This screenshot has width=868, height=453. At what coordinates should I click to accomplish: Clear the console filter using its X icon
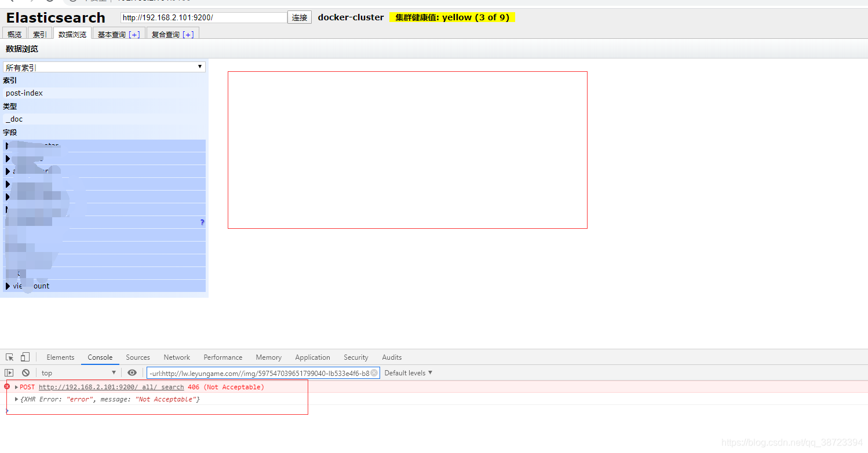coord(374,372)
